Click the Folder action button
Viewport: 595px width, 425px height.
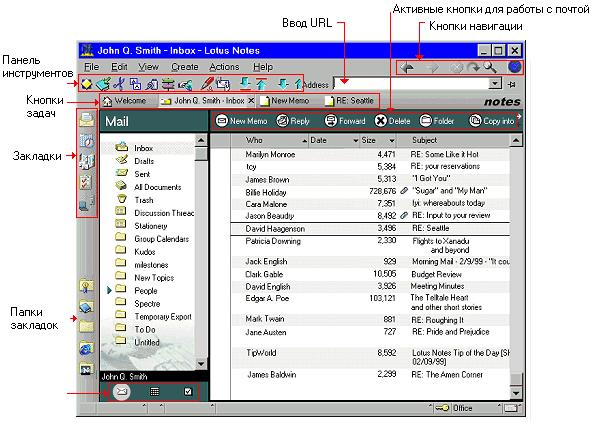tap(437, 121)
